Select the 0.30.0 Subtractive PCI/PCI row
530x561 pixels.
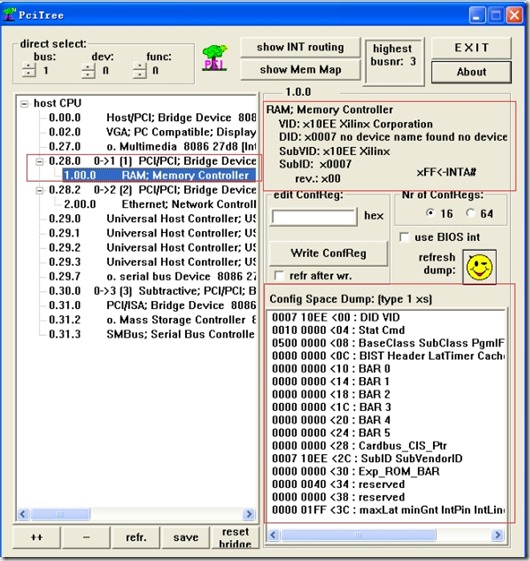point(152,291)
